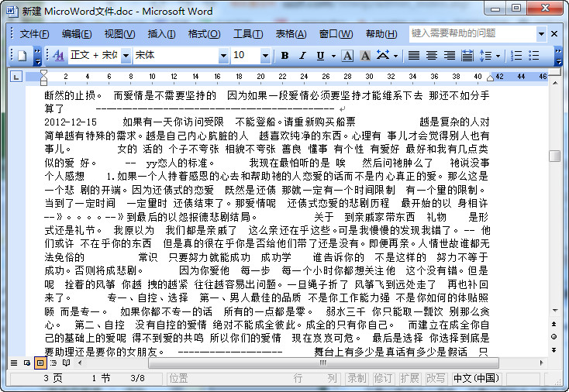Click the Select Browse Object circle button
Screen dimensions: 569x392
[x=553, y=337]
